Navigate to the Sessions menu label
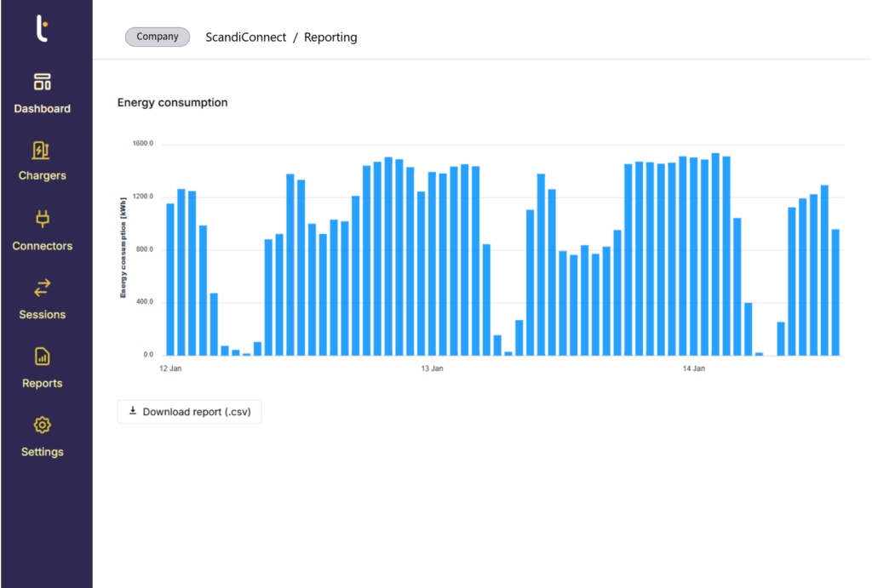Image resolution: width=872 pixels, height=588 pixels. click(42, 315)
